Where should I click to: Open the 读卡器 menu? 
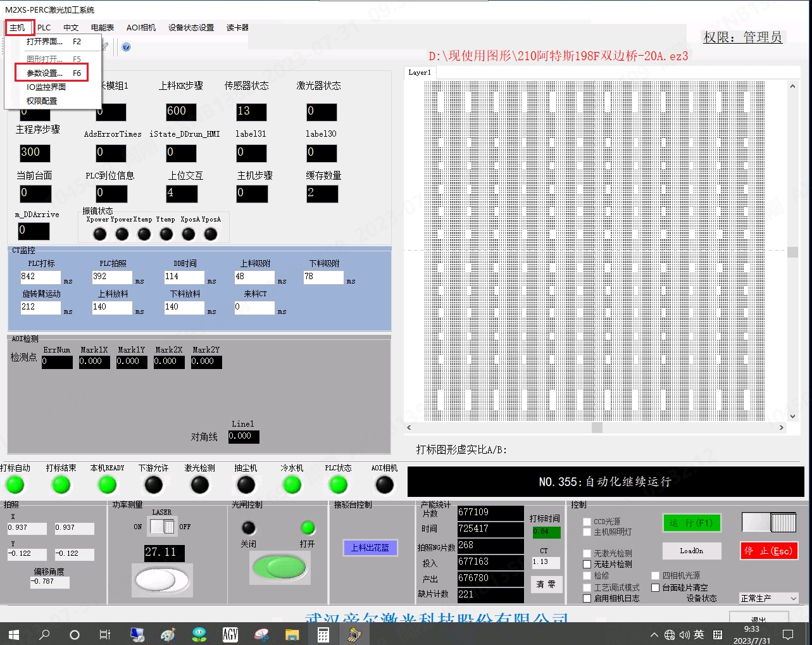[237, 28]
